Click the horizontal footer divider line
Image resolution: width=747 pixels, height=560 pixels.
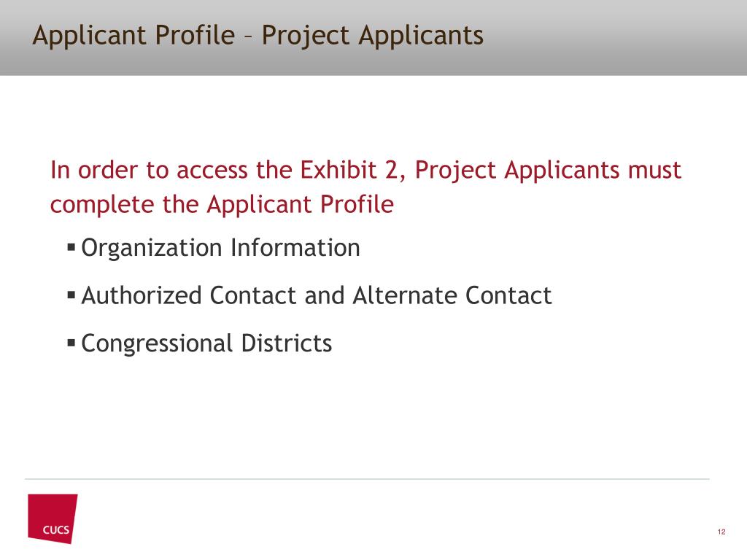click(x=367, y=479)
